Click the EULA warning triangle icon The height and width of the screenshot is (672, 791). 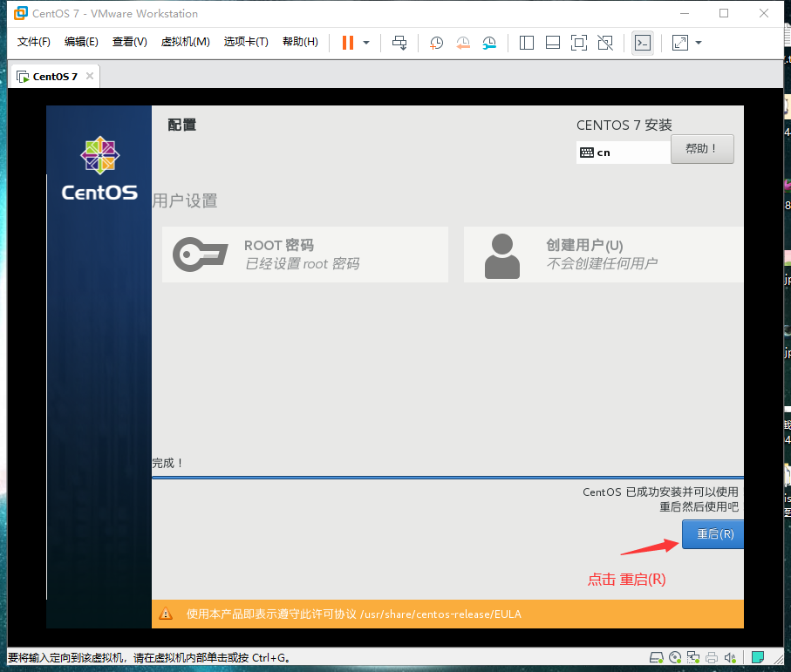166,614
